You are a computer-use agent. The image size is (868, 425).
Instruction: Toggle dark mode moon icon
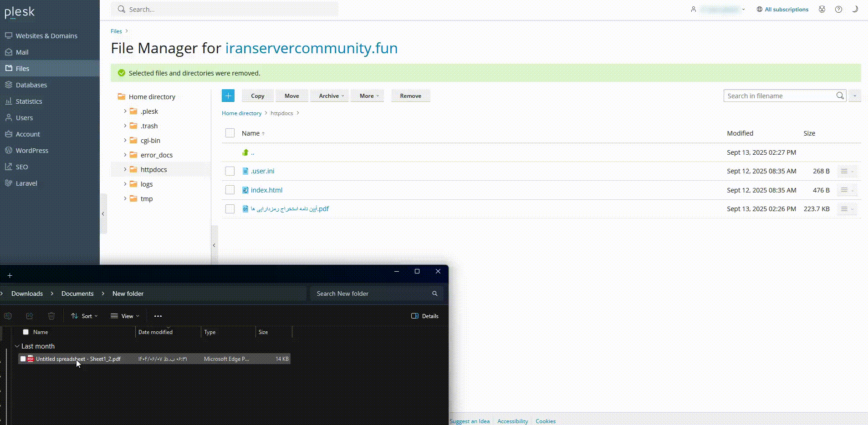855,9
